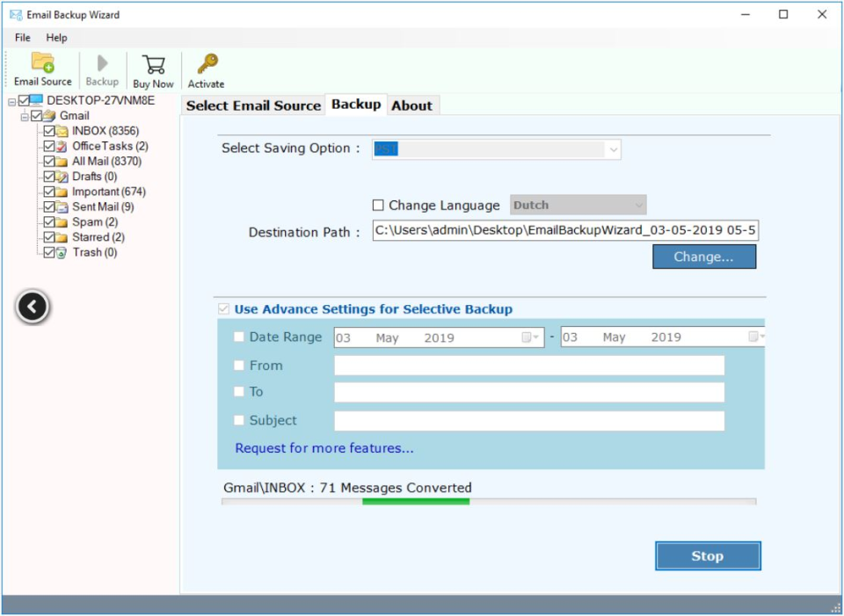Open the Select Saving Option dropdown
Screen dimensions: 844x616
pyautogui.click(x=614, y=148)
